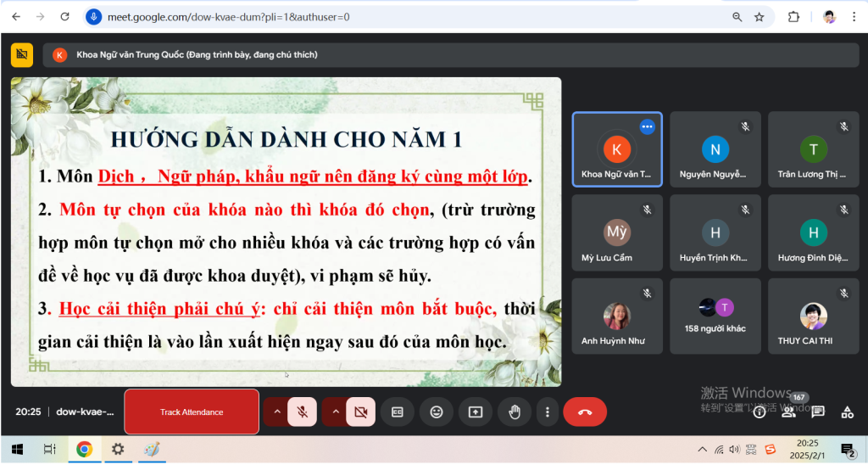
Task: Click the shared presentation slide
Action: pos(287,232)
